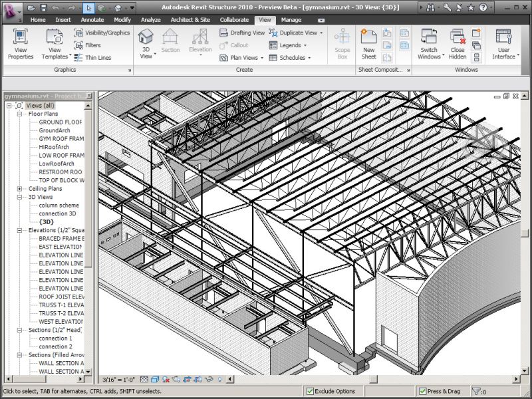Image resolution: width=532 pixels, height=399 pixels.
Task: Open Filters dialog
Action: [x=88, y=45]
